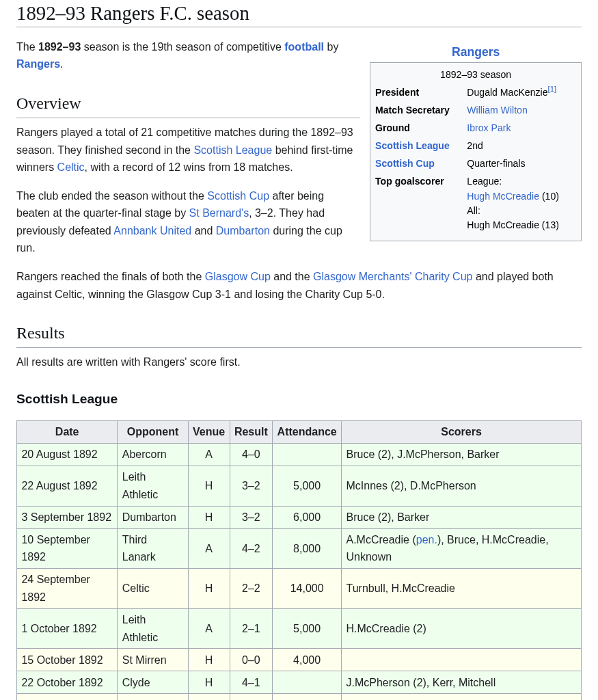
Task: Open the Glasgow Cup link
Action: [x=237, y=277]
